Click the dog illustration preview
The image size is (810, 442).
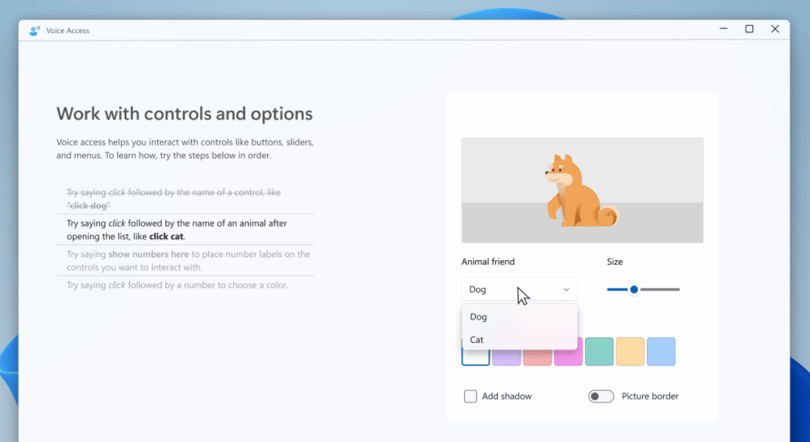[x=582, y=190]
